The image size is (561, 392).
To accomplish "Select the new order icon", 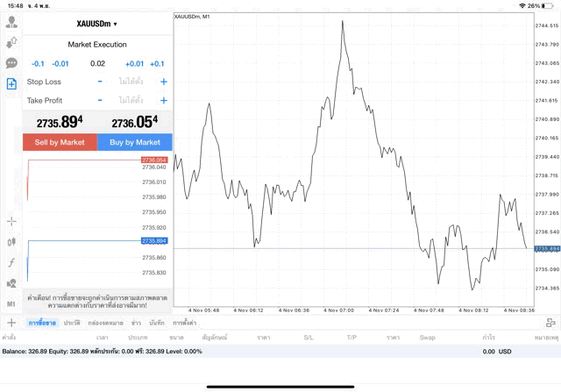I will point(11,84).
